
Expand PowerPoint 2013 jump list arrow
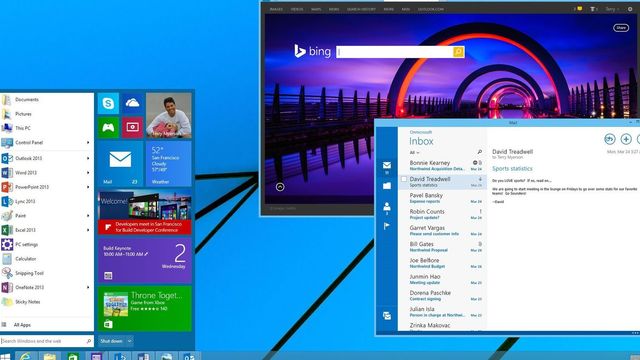[88, 187]
